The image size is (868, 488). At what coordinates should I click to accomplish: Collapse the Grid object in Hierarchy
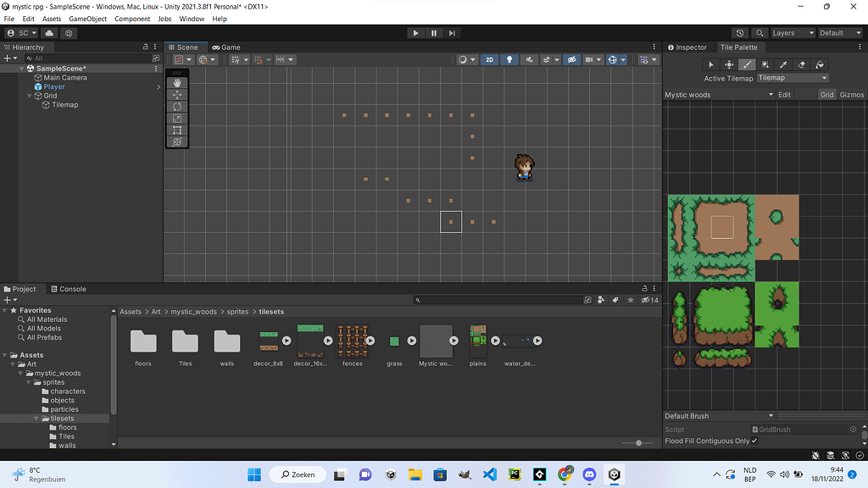tap(30, 96)
